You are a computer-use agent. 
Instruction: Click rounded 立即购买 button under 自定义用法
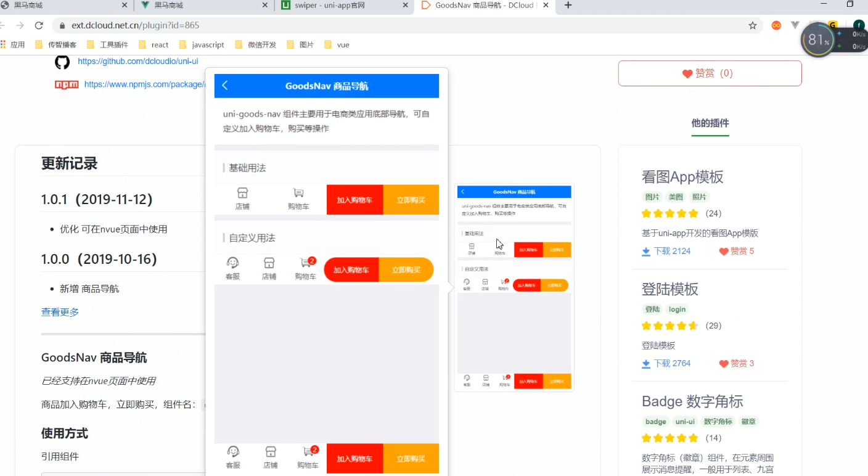point(406,269)
